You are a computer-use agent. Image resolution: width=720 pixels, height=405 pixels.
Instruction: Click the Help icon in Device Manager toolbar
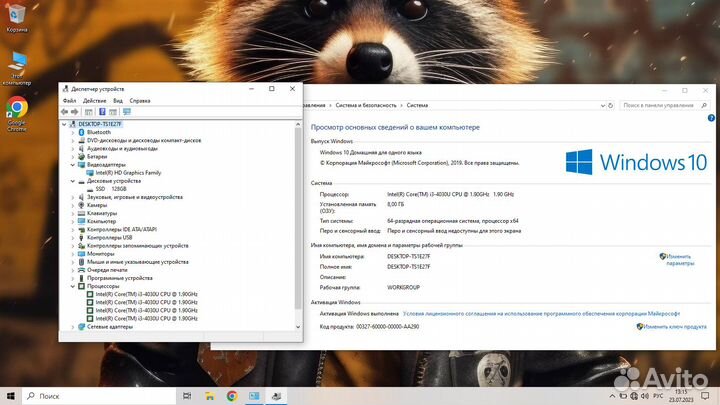[102, 112]
